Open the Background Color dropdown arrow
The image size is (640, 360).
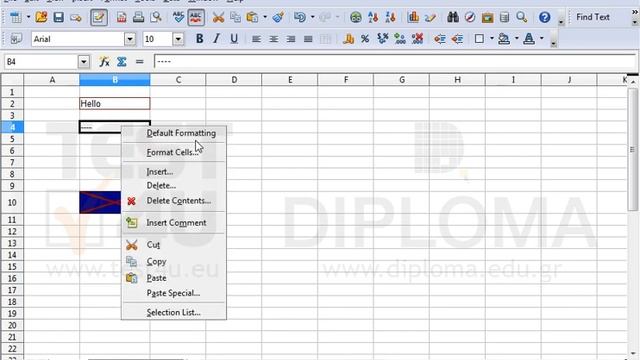click(x=517, y=39)
